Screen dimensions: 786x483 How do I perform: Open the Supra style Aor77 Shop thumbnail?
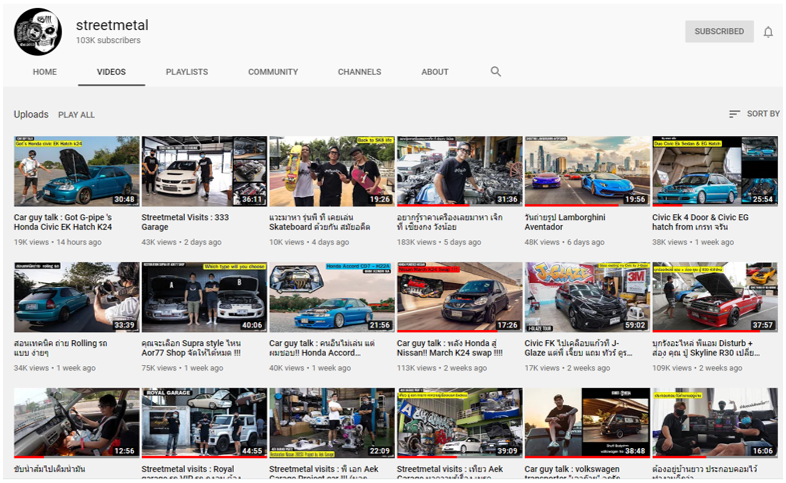(204, 297)
